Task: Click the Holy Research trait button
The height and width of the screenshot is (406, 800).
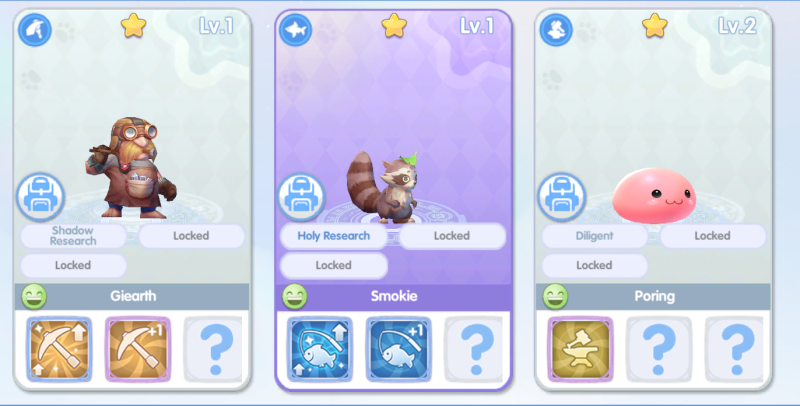Action: 334,236
